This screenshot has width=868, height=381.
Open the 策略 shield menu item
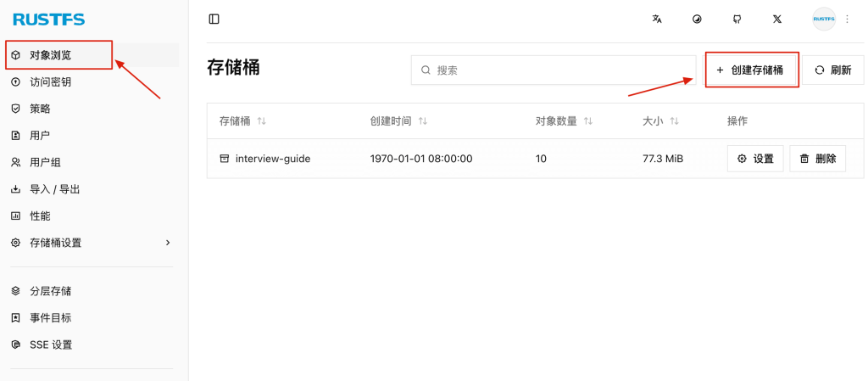(40, 109)
